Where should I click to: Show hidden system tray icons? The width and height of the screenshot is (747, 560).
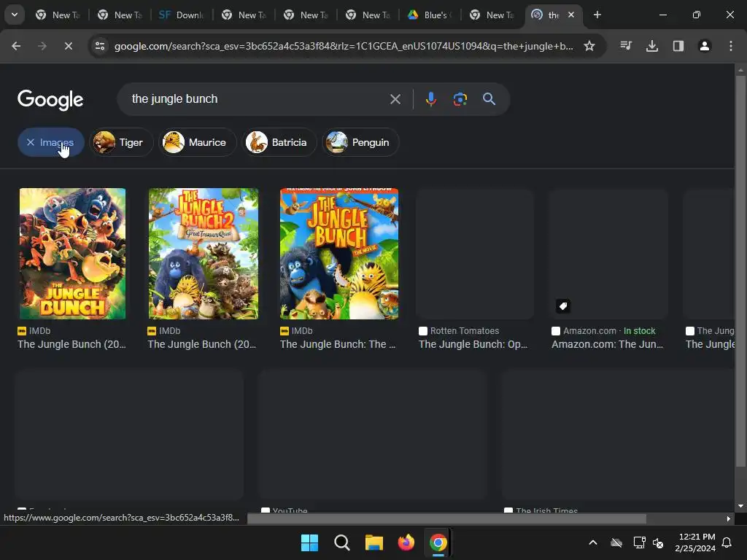(x=593, y=542)
